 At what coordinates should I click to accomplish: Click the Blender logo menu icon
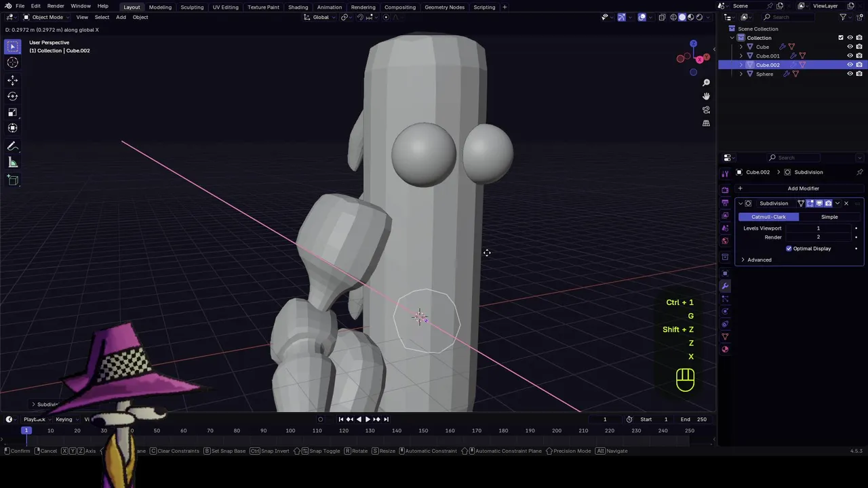click(x=7, y=6)
